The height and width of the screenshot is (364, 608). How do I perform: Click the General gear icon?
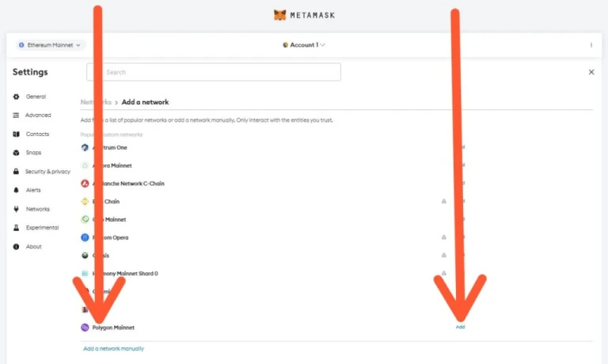coord(16,97)
